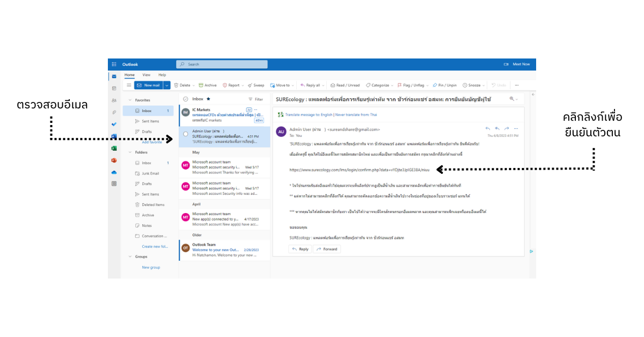
Task: Open the app launcher waffle icon
Action: (x=114, y=64)
